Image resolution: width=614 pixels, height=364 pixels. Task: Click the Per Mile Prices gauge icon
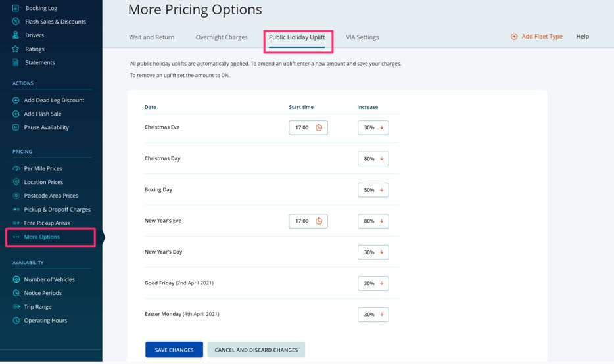click(16, 168)
